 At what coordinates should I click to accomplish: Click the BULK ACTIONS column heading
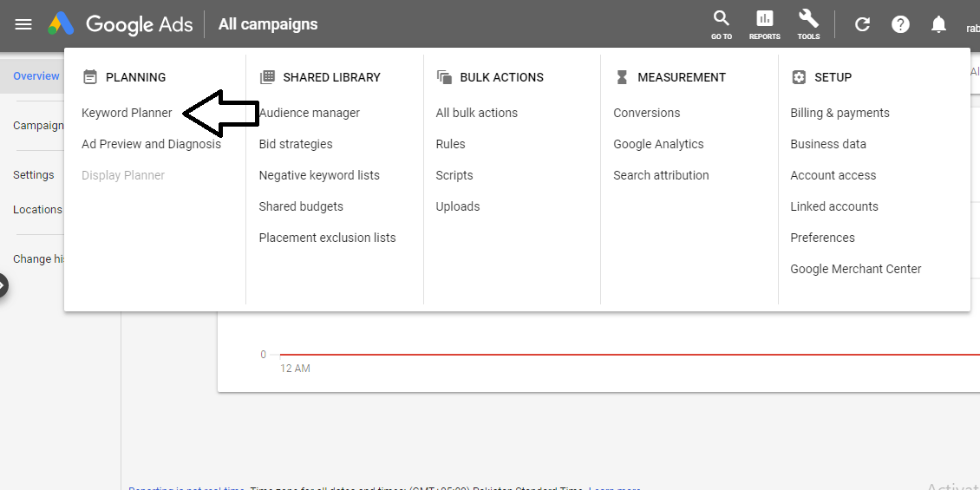tap(502, 77)
